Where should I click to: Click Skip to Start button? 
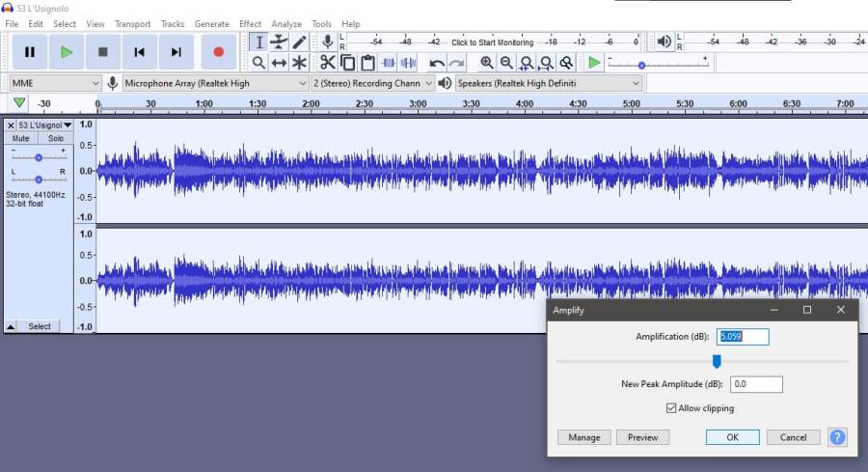coord(140,52)
